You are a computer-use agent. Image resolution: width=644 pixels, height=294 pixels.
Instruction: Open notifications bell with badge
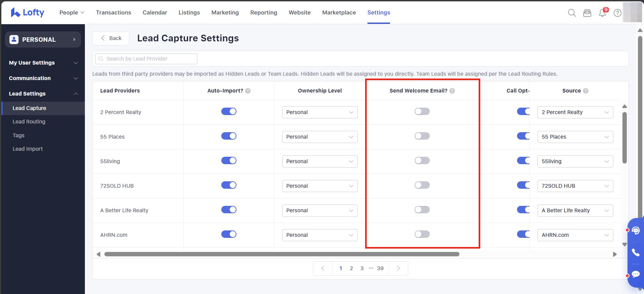[x=602, y=13]
